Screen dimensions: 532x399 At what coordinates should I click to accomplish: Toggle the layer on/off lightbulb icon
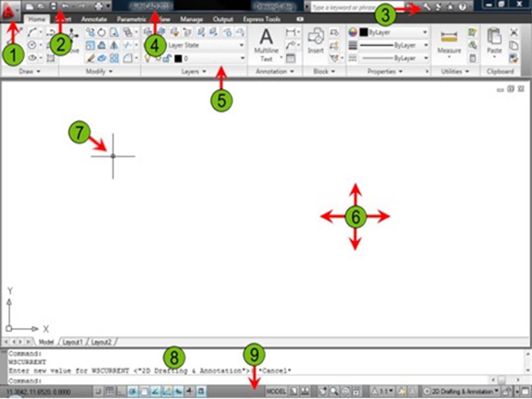tap(147, 58)
